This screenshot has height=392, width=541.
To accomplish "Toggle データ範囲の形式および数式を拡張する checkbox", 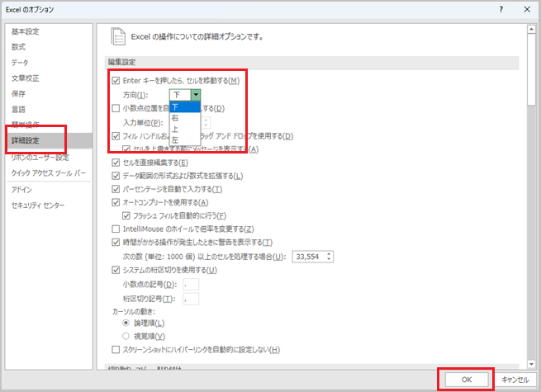I will (x=116, y=176).
